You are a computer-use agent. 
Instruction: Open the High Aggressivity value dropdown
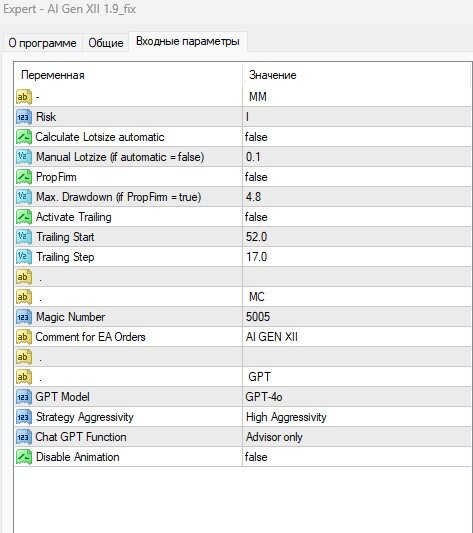tap(357, 417)
